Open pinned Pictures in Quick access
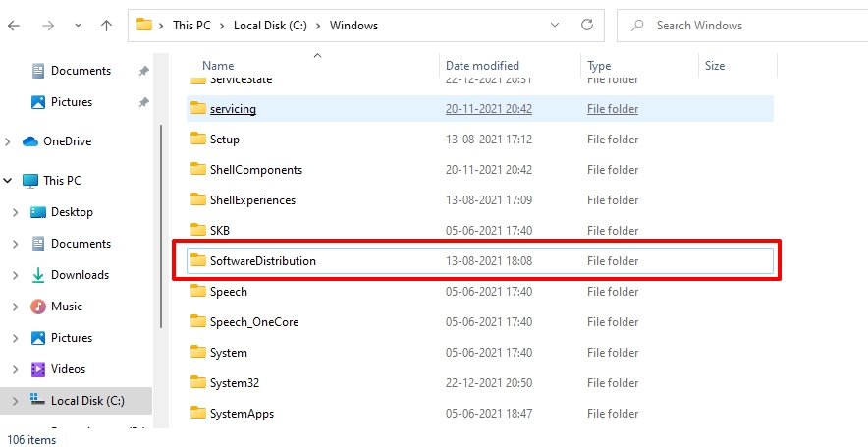Image resolution: width=868 pixels, height=447 pixels. 72,102
